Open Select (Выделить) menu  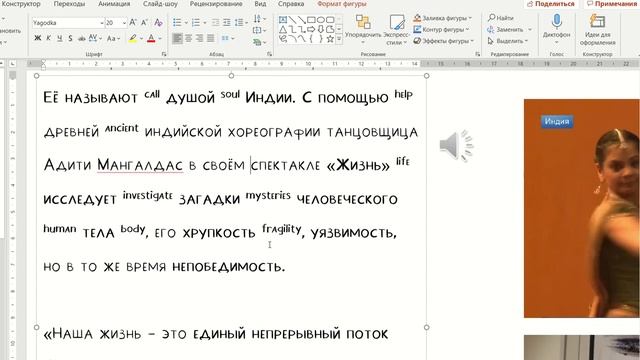pyautogui.click(x=507, y=41)
